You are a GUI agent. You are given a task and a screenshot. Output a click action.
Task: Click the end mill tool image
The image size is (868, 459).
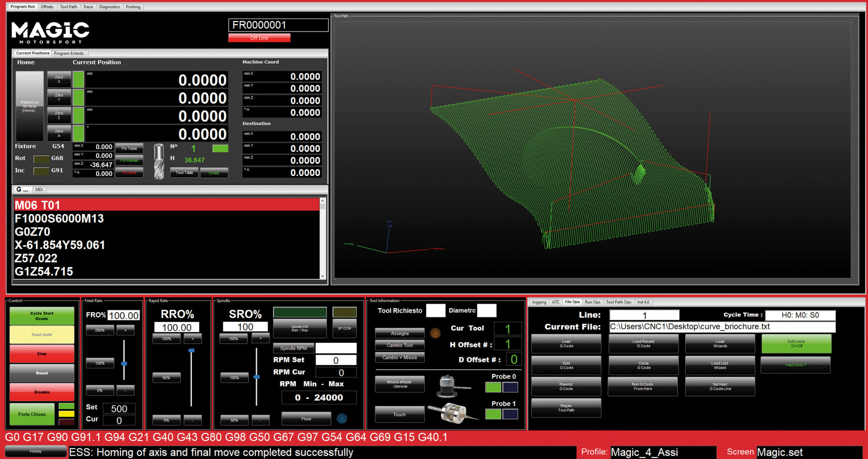[x=159, y=161]
